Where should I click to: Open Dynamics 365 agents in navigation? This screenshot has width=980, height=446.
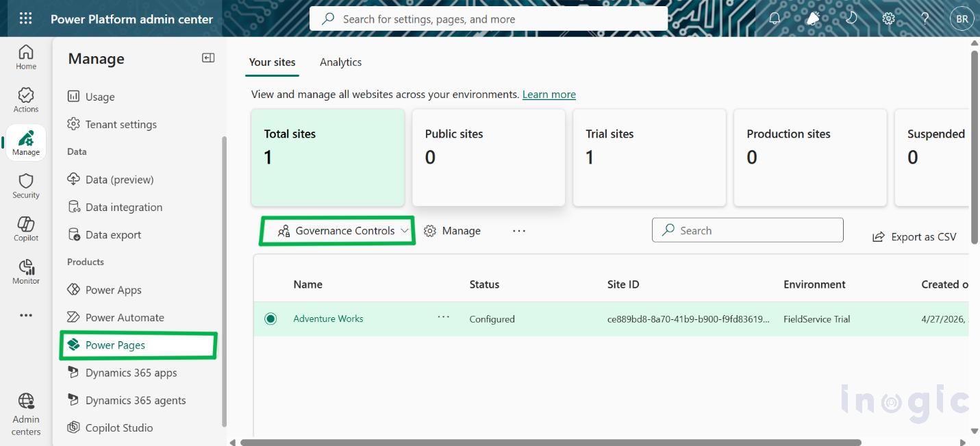136,400
